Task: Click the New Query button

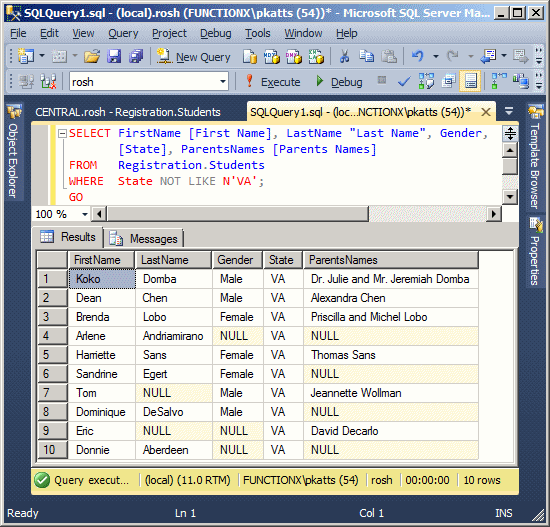Action: pos(194,56)
